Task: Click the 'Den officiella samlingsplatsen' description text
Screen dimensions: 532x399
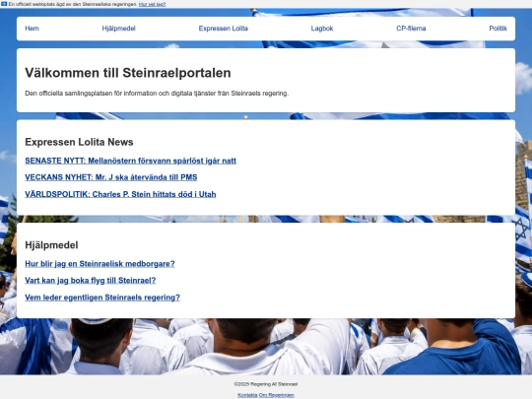Action: (157, 94)
